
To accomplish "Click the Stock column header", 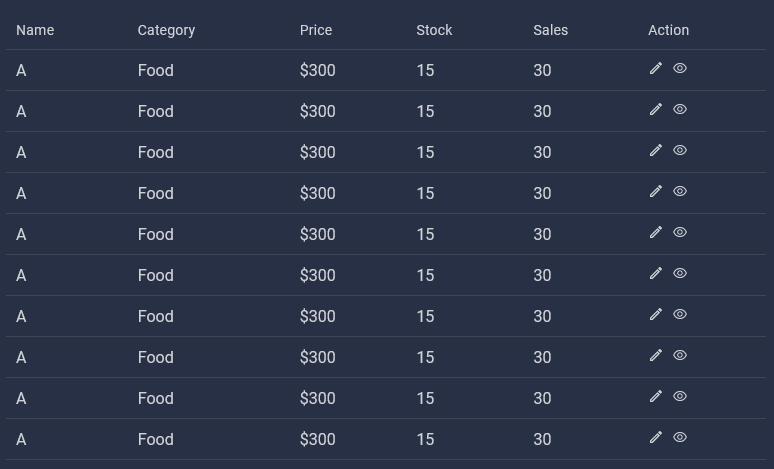I will 434,30.
